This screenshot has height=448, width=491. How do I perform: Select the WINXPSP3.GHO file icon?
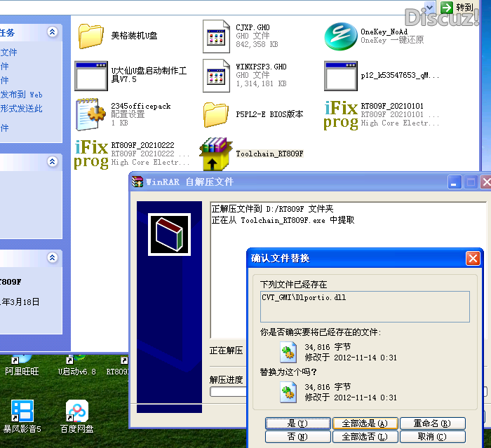[x=216, y=76]
